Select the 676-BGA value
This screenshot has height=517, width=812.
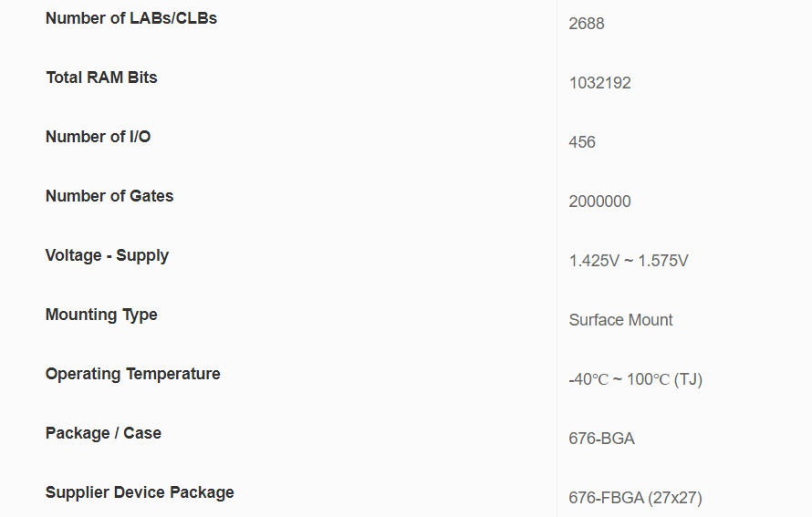point(601,439)
